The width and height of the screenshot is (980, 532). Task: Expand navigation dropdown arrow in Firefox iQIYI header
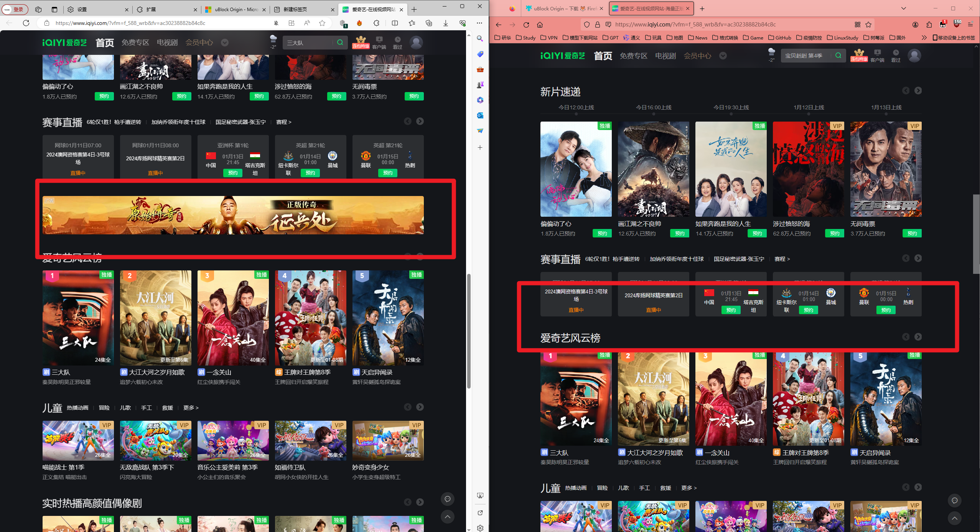click(723, 56)
